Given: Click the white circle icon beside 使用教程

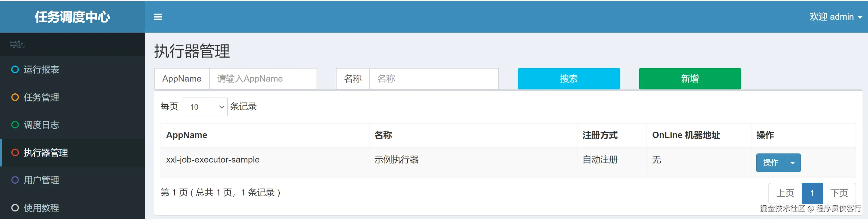Looking at the screenshot, I should tap(15, 208).
